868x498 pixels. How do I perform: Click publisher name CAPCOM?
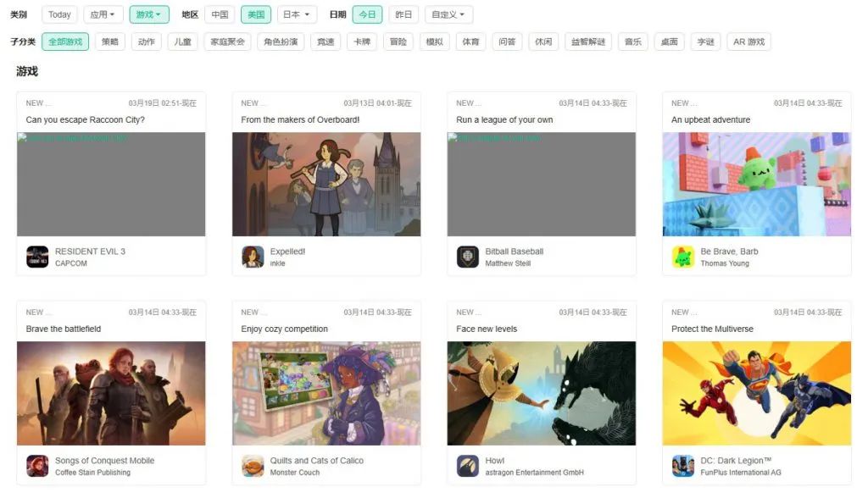71,263
